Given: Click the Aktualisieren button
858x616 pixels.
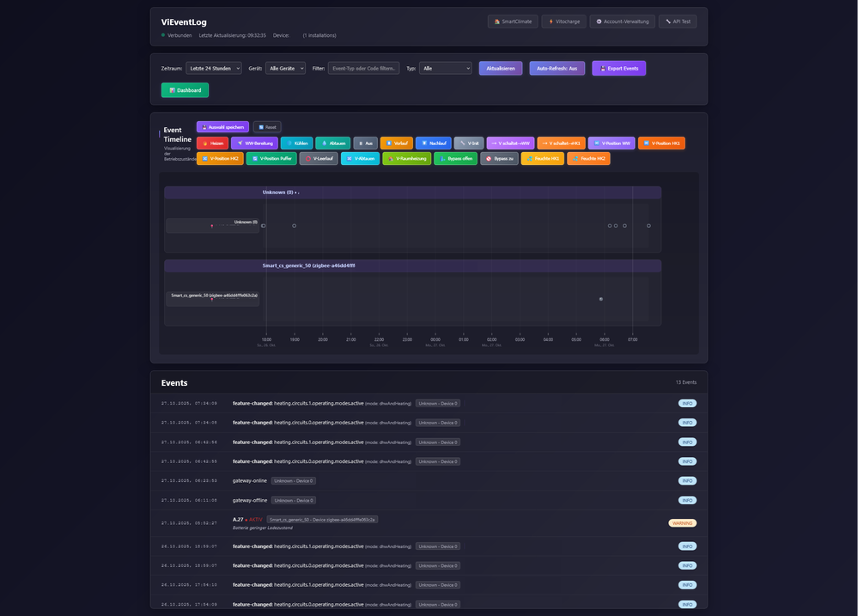Looking at the screenshot, I should 500,68.
